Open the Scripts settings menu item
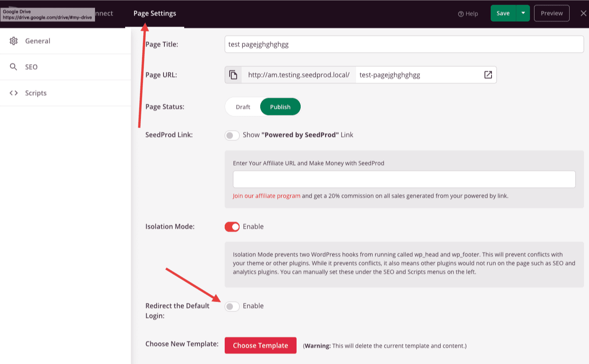The image size is (589, 364). (x=36, y=93)
